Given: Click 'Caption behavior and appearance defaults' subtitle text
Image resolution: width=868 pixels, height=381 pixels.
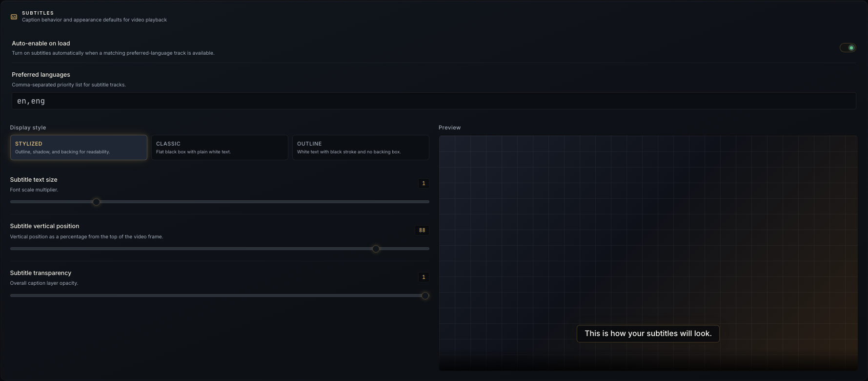Looking at the screenshot, I should click(x=94, y=20).
